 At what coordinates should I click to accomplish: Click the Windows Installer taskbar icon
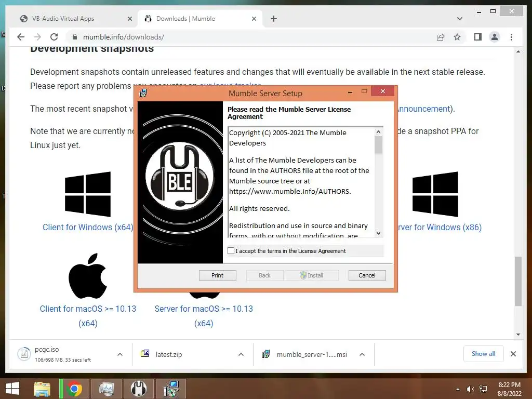tap(171, 389)
